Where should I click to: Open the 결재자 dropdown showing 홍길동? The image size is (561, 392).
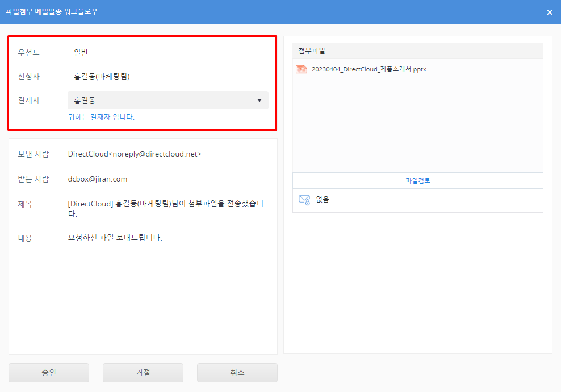click(168, 100)
